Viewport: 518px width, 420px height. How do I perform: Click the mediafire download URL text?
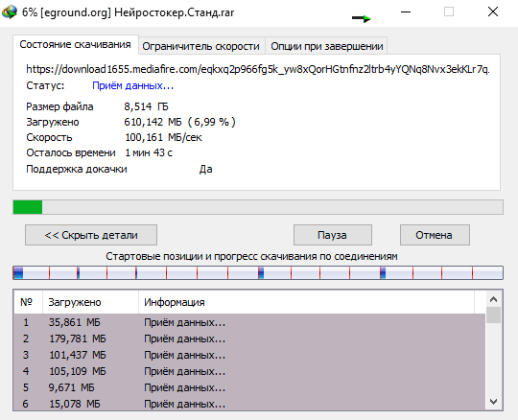click(258, 69)
